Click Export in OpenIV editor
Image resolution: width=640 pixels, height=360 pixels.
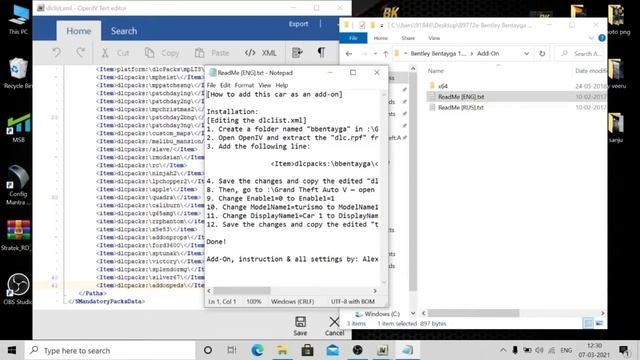298,24
